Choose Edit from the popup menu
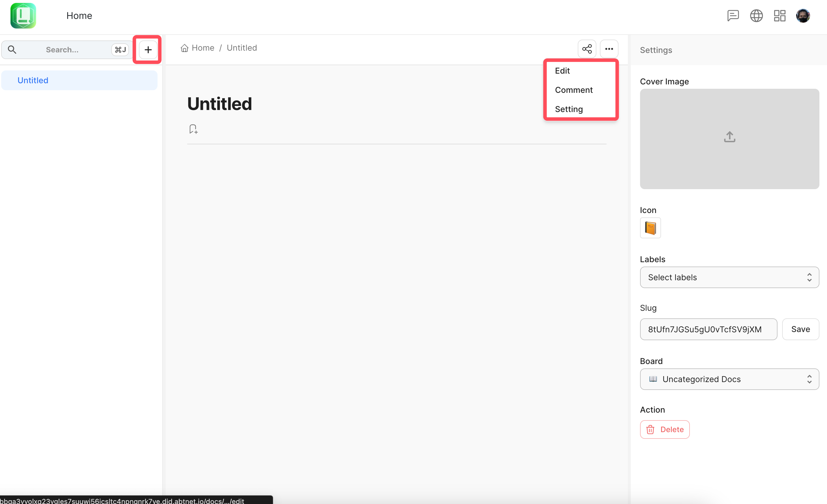The image size is (827, 504). click(562, 71)
